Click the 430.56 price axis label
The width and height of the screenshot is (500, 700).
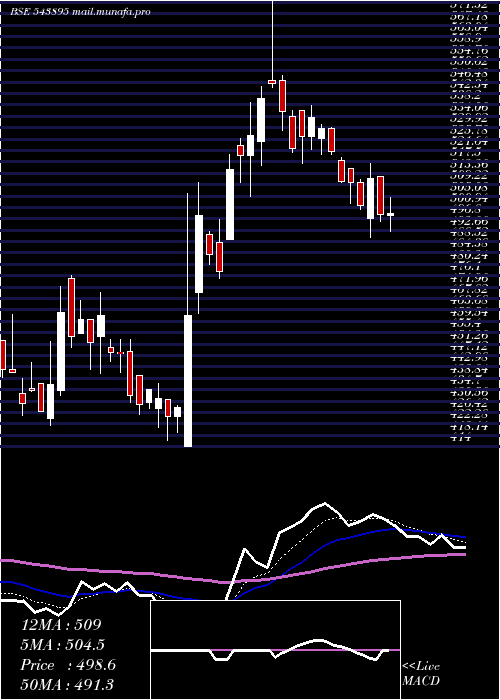click(469, 392)
